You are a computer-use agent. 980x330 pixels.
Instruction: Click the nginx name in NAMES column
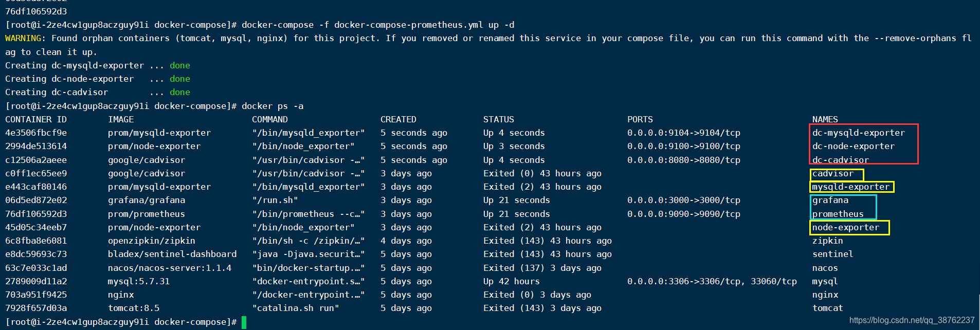(825, 295)
